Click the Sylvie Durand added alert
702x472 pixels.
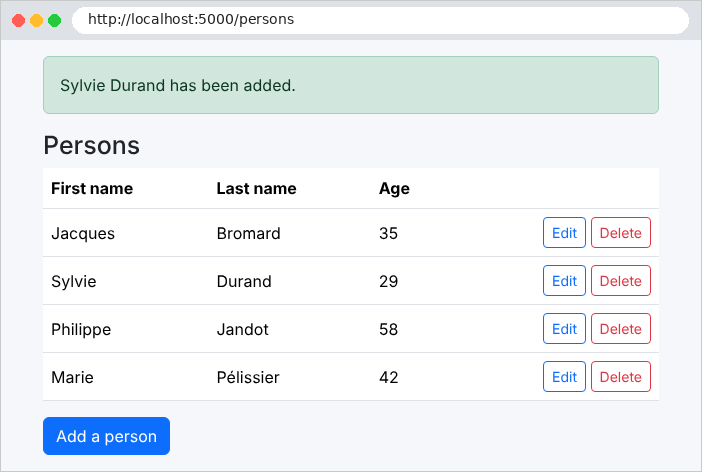pos(351,85)
